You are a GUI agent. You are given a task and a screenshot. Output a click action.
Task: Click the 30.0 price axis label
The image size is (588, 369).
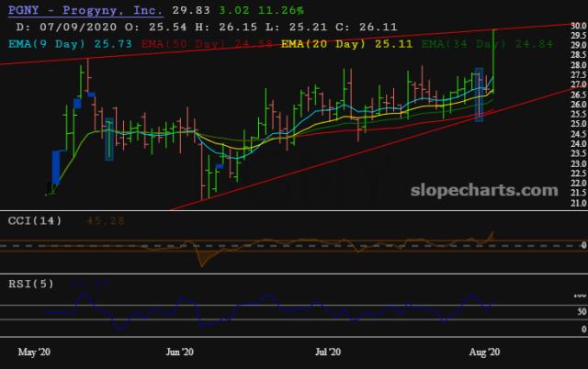(578, 27)
